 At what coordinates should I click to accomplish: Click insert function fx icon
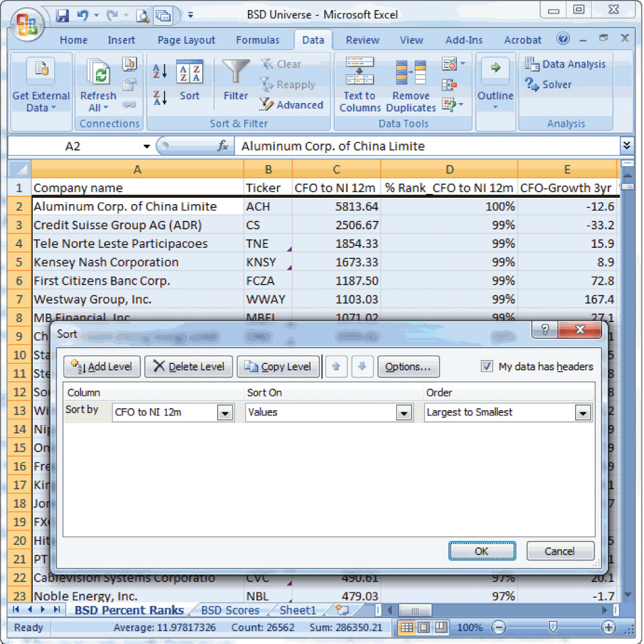click(223, 146)
